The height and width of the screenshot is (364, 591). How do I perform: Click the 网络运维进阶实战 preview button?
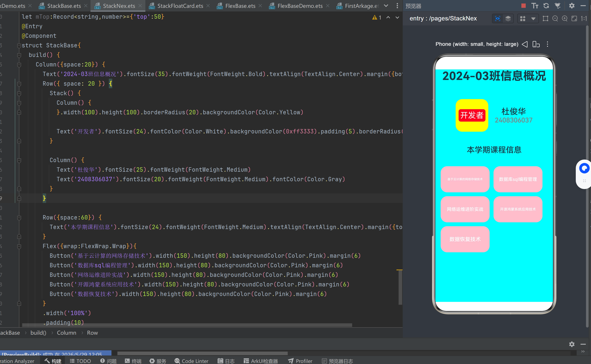click(465, 209)
